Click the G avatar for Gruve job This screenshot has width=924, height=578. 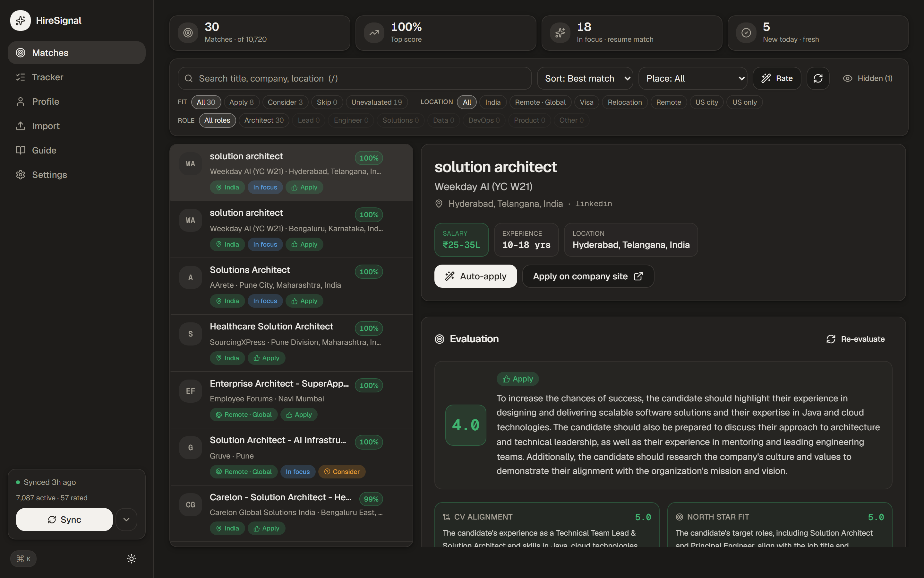[191, 448]
